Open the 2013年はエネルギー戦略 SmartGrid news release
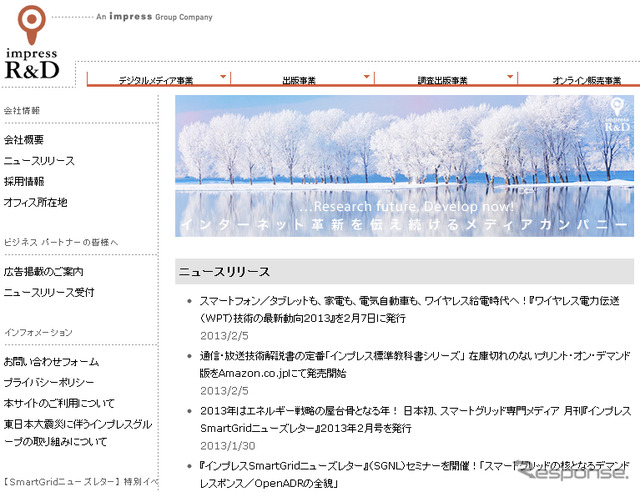640x492 pixels. click(415, 420)
